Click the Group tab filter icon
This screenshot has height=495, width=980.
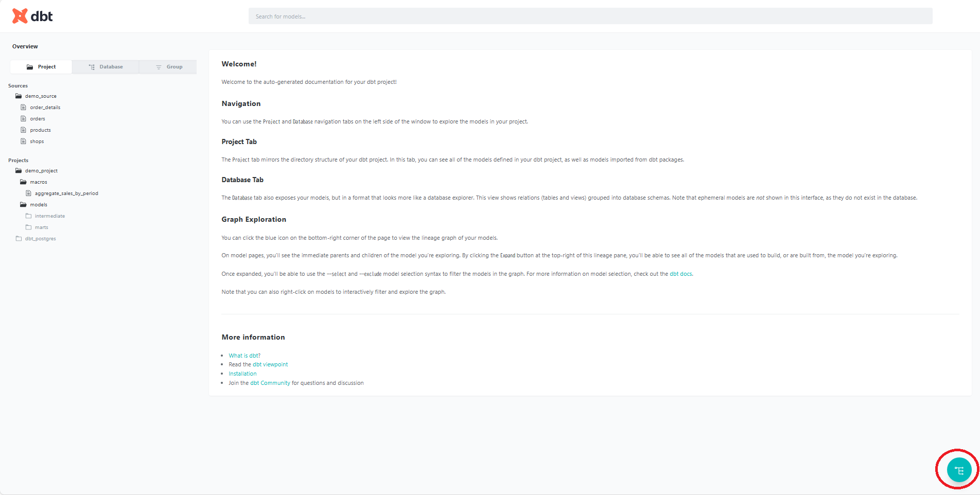(159, 67)
